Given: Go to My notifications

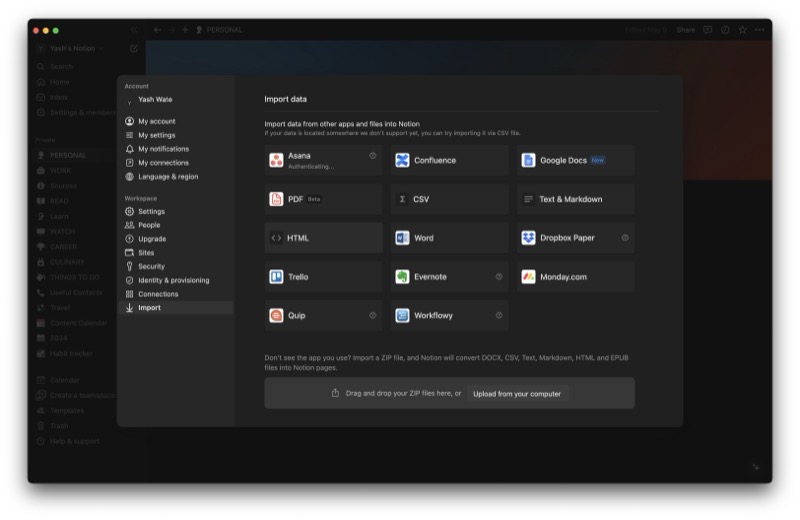Looking at the screenshot, I should point(176,149).
